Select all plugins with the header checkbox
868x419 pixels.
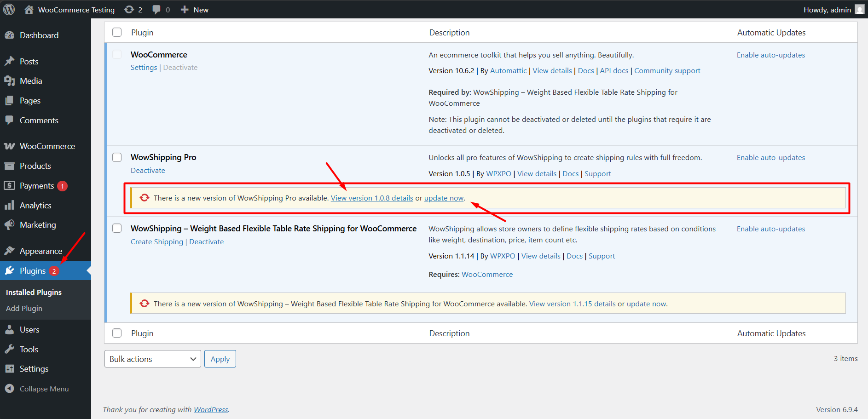point(117,32)
